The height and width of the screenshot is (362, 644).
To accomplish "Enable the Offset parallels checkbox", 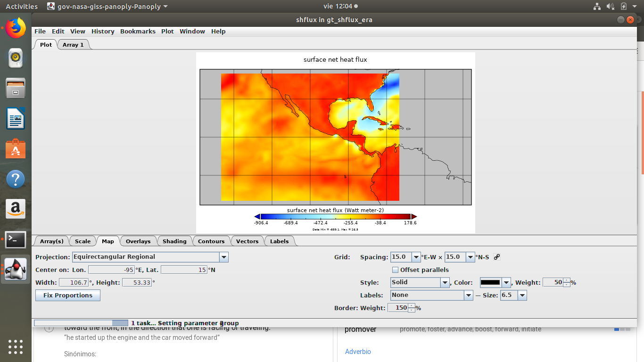I will pos(396,270).
